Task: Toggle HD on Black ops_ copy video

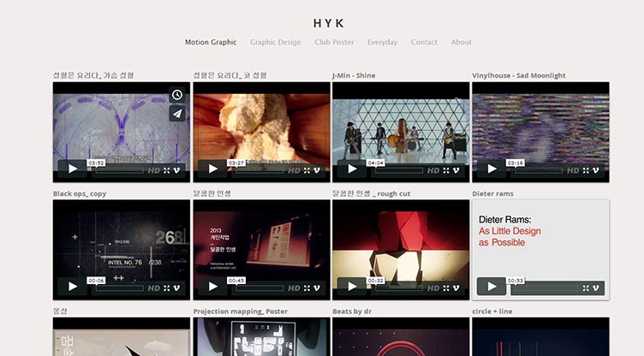Action: point(154,288)
